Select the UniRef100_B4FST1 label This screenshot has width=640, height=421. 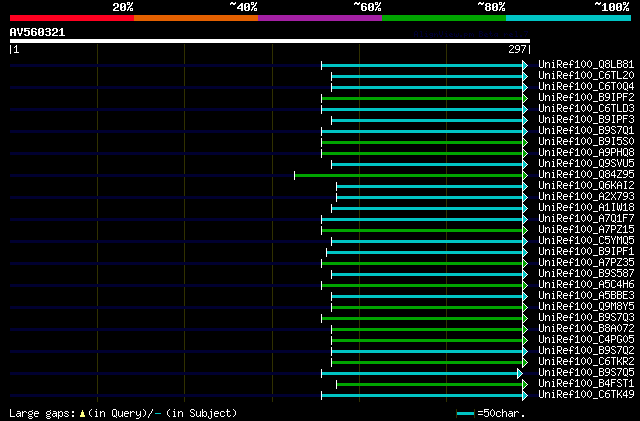point(586,384)
